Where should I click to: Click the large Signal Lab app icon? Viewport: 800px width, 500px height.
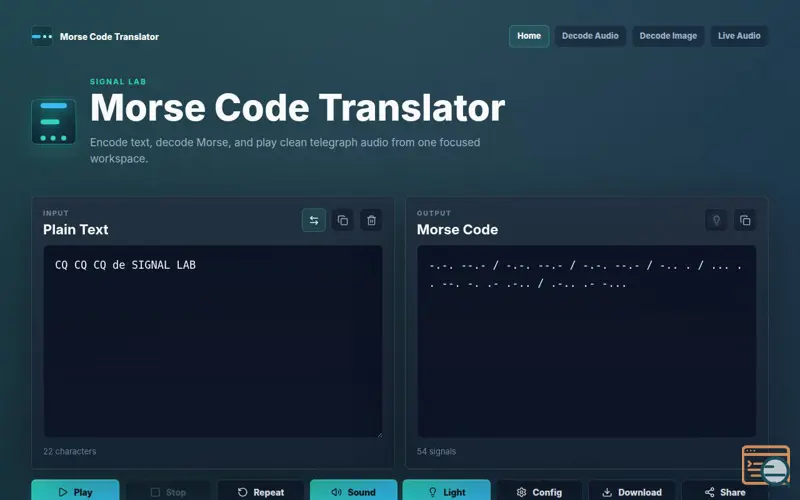[x=54, y=121]
